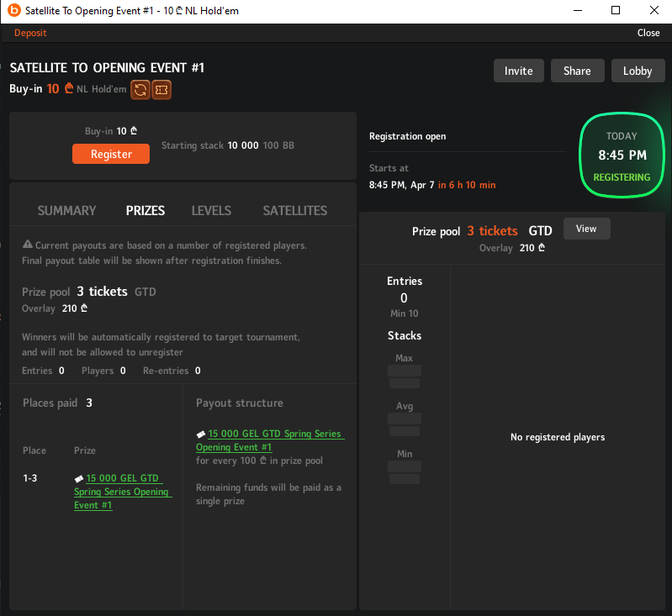Open the prize pool View button
This screenshot has height=616, width=672.
click(586, 229)
